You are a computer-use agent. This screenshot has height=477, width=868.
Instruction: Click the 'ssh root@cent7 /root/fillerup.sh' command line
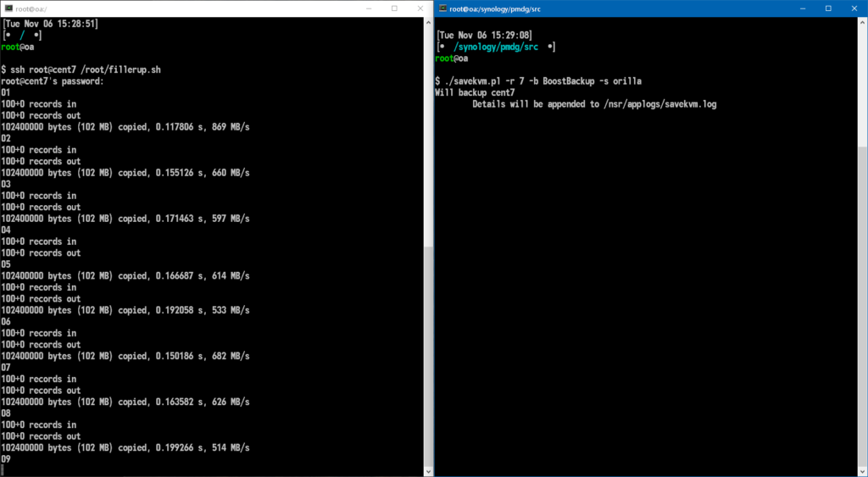pyautogui.click(x=81, y=69)
